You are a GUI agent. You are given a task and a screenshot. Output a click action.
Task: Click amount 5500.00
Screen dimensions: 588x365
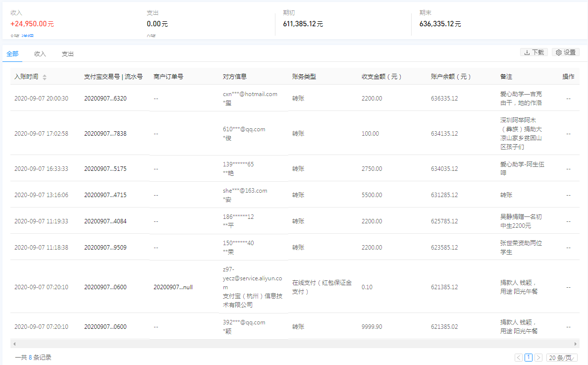pos(372,195)
